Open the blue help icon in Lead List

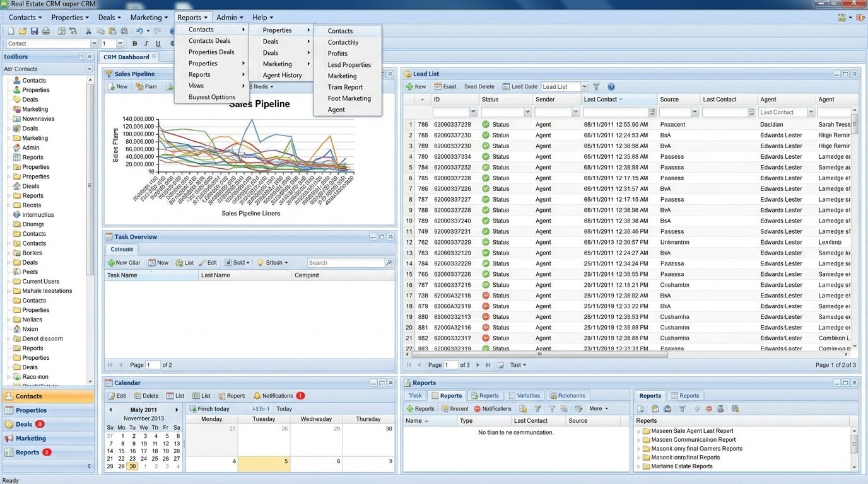(x=611, y=87)
